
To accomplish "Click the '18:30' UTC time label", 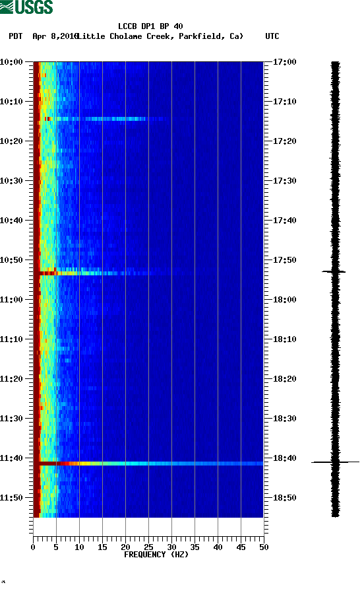I will tap(284, 419).
